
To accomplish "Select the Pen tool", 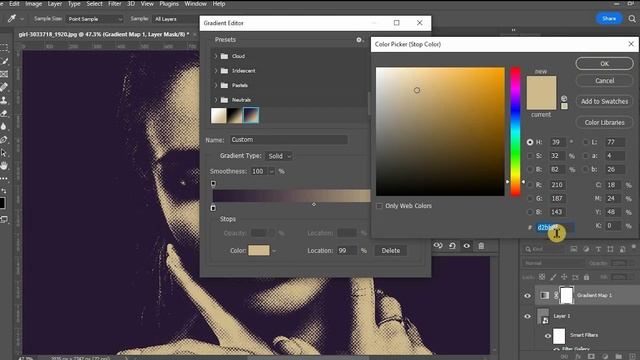I will (4, 140).
